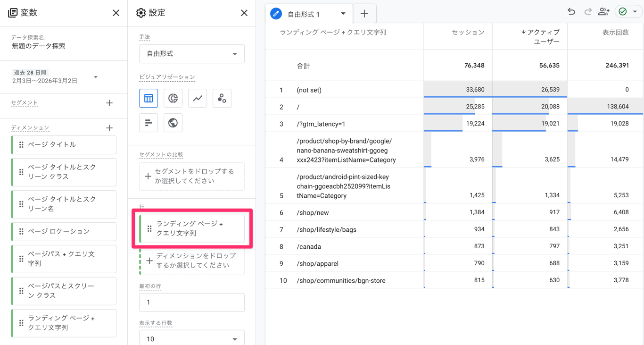Screen dimensions: 644x345
Task: Click the segment drop zone selector
Action: (191, 177)
